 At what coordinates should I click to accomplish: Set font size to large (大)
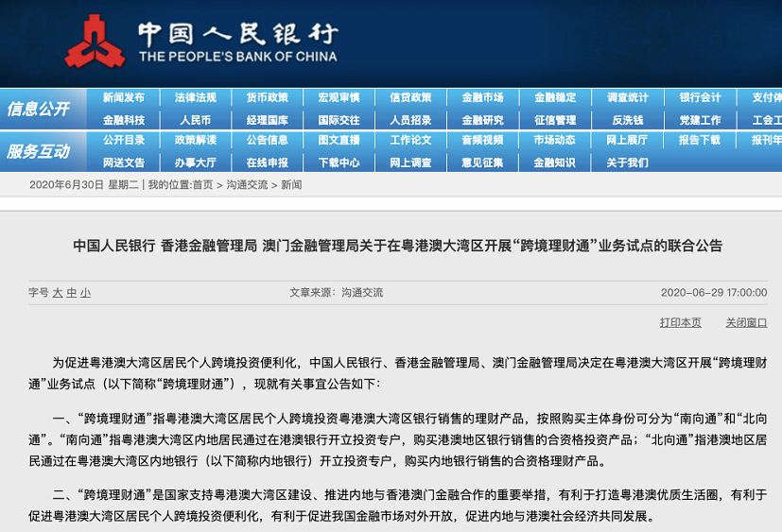tap(57, 293)
